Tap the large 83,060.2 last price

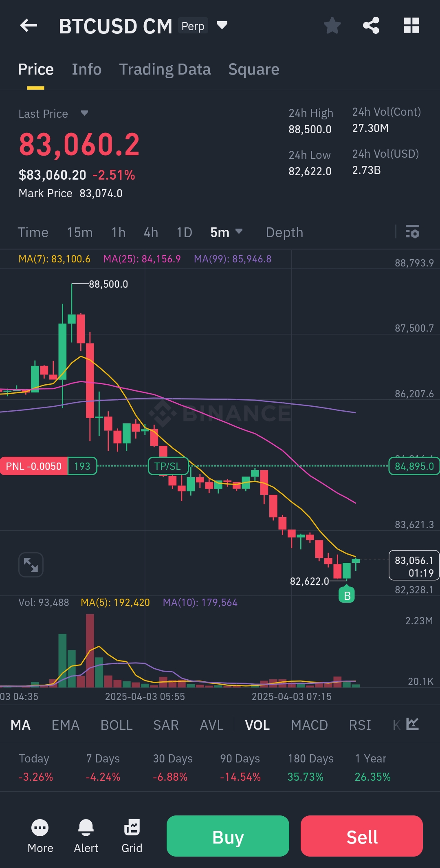[x=79, y=145]
